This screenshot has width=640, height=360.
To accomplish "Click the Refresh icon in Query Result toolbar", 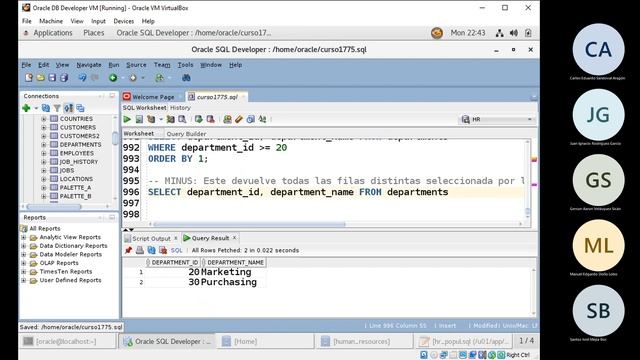I will [151, 250].
